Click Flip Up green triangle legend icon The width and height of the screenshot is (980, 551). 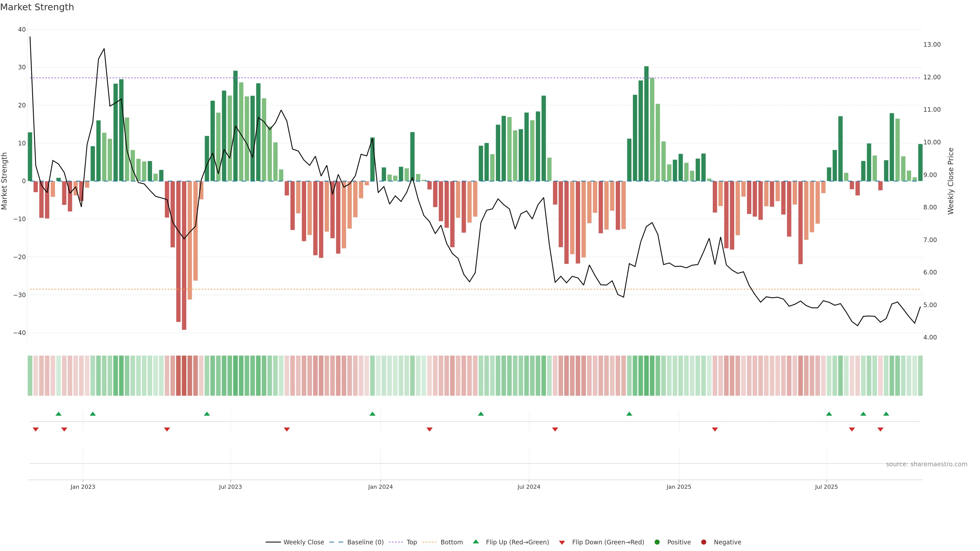pyautogui.click(x=475, y=542)
